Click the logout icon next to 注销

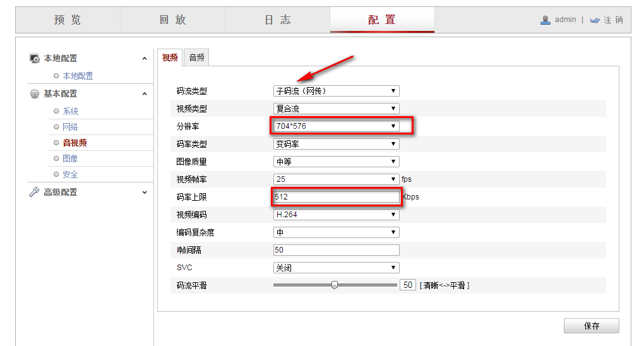click(594, 20)
